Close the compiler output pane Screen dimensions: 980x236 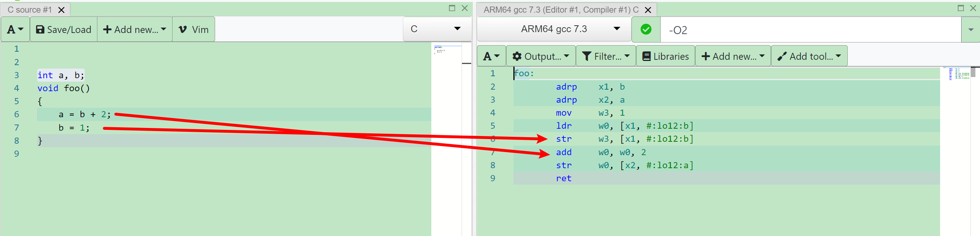[973, 8]
